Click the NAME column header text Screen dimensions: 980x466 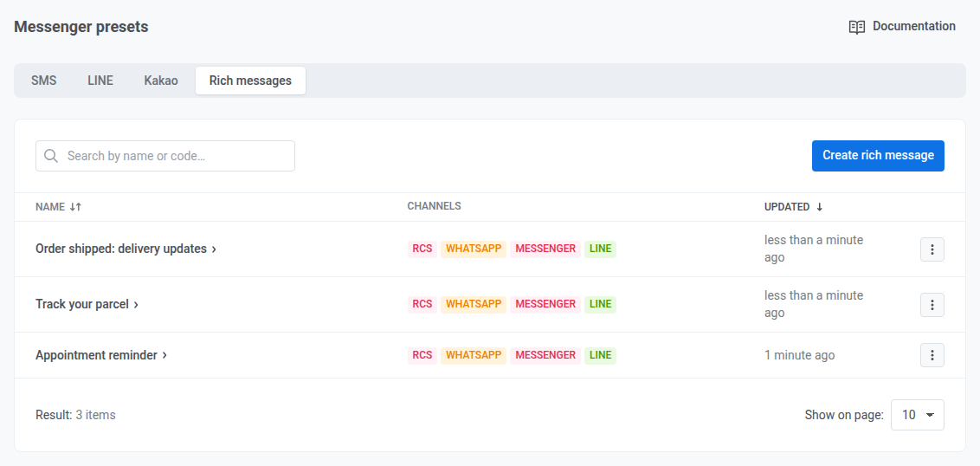click(50, 207)
